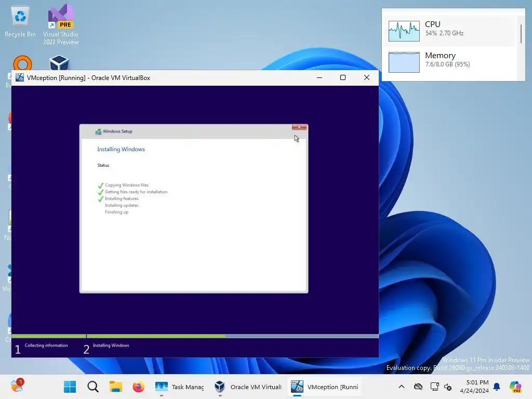This screenshot has height=399, width=532.
Task: Switch to VMception [Running] taskbar button
Action: pos(325,387)
